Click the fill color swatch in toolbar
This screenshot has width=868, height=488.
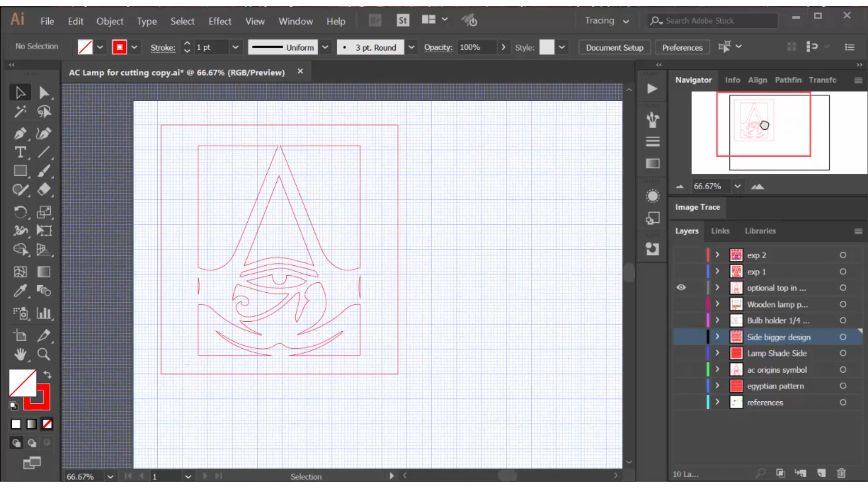click(x=23, y=383)
